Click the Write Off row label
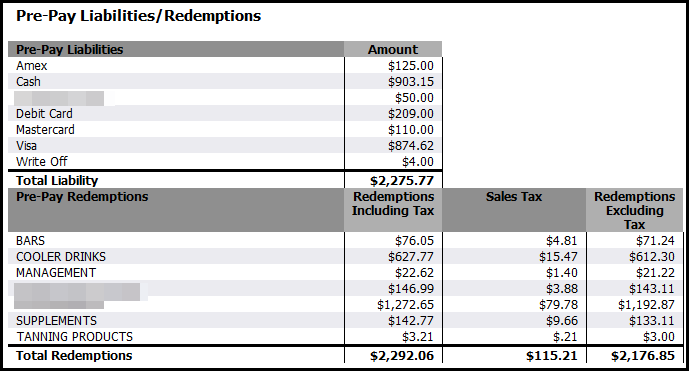Screen dimensions: 689x371 coord(42,162)
